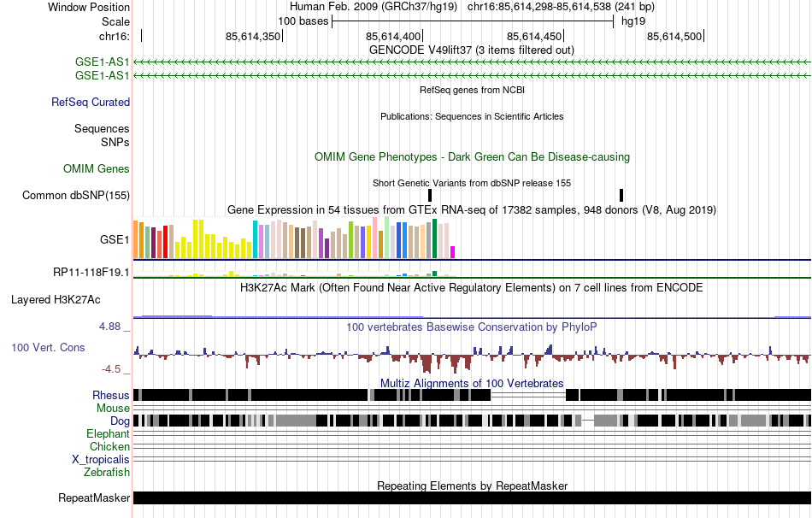Click the Rhesus alignment label
The image size is (812, 518).
(111, 395)
